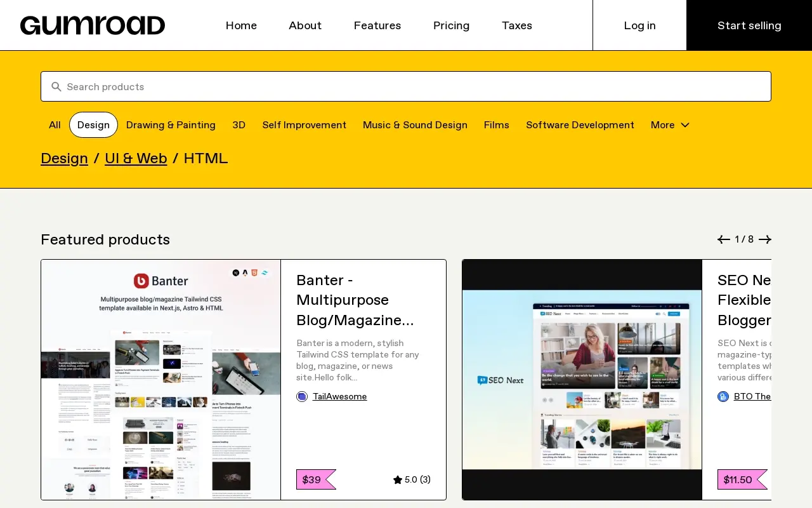Screen dimensions: 812x508
Task: Click the search magnifier icon
Action: (56, 86)
